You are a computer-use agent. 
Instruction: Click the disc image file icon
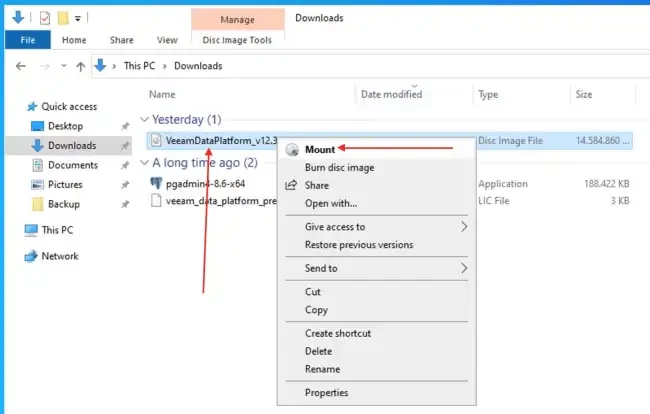[156, 140]
